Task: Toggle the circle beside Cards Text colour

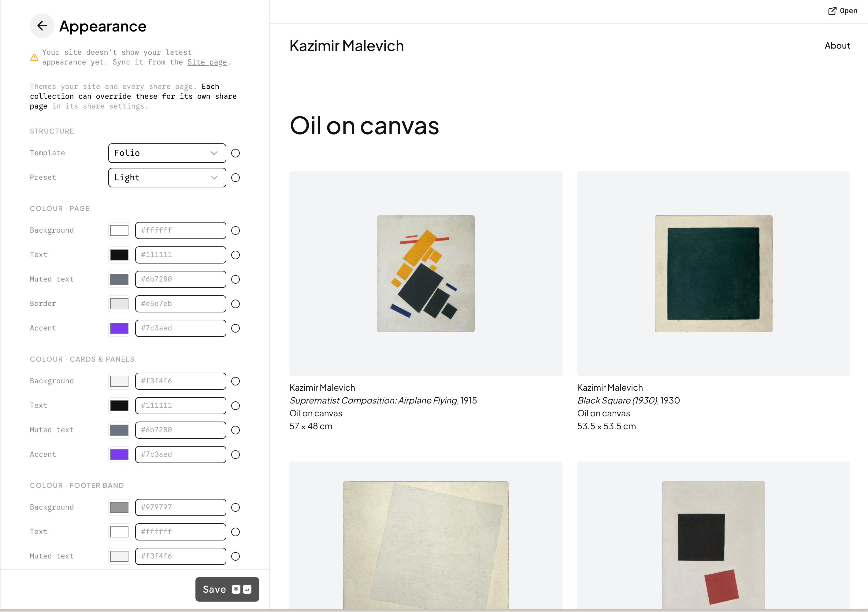Action: coord(236,406)
